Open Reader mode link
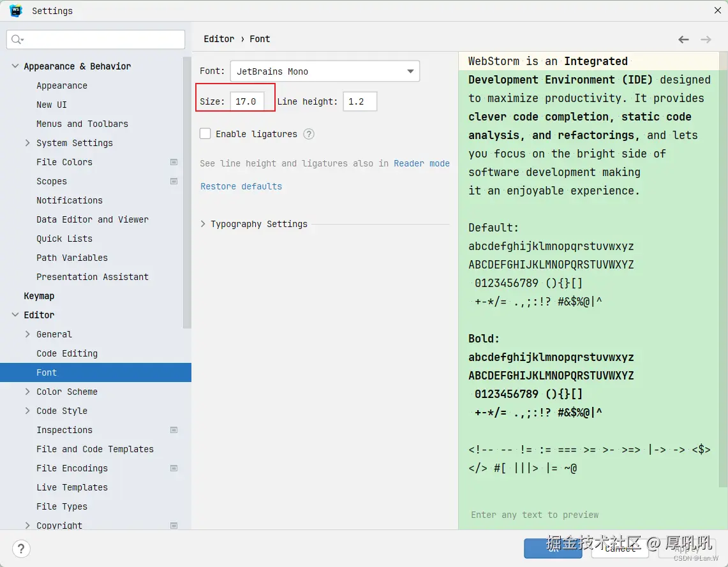728x567 pixels. click(x=422, y=163)
